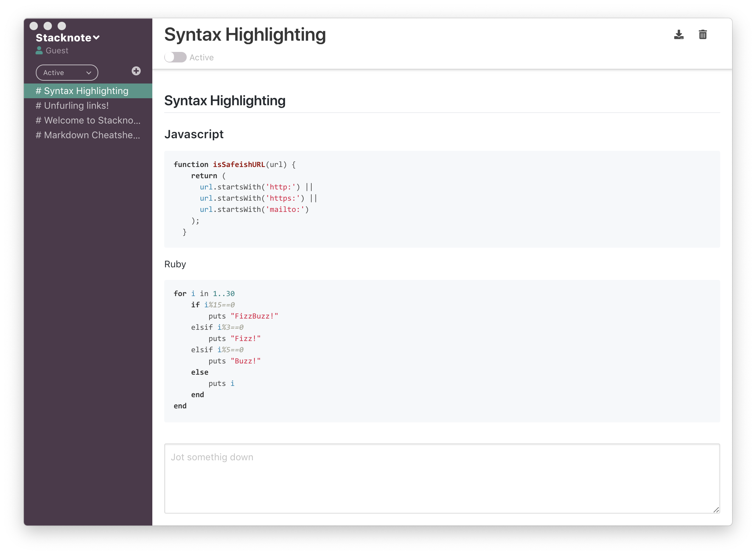
Task: Open the Active filter dropdown
Action: coord(67,73)
